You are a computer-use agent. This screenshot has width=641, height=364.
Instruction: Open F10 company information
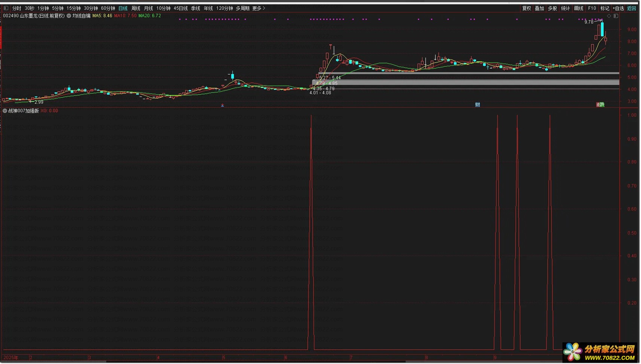point(592,8)
